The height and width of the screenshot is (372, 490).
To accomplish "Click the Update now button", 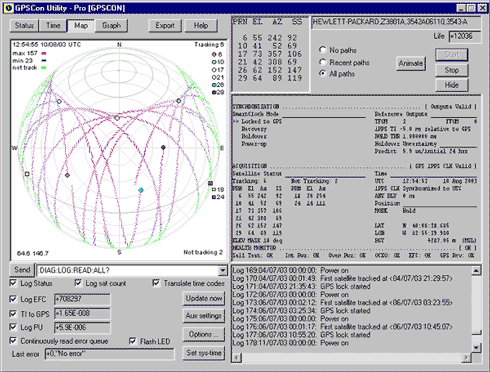I will pos(204,298).
